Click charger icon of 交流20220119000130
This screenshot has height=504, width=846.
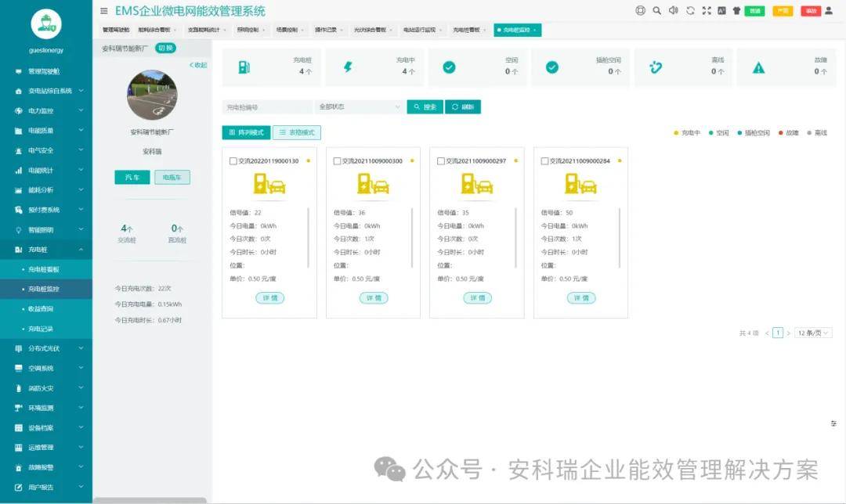(269, 183)
